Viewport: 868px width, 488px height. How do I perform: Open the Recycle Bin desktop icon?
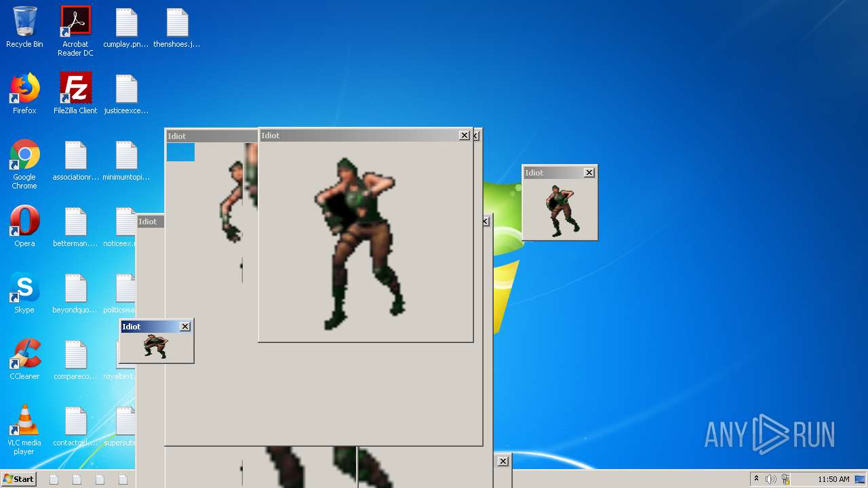24,28
